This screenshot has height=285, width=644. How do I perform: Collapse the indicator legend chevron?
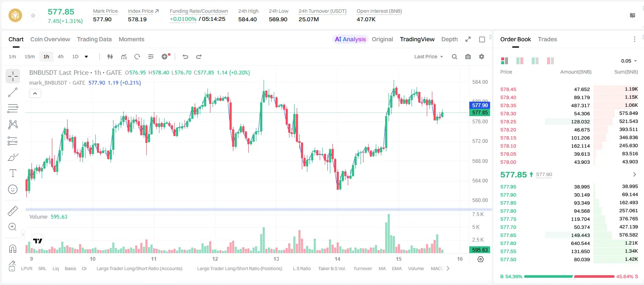35,93
